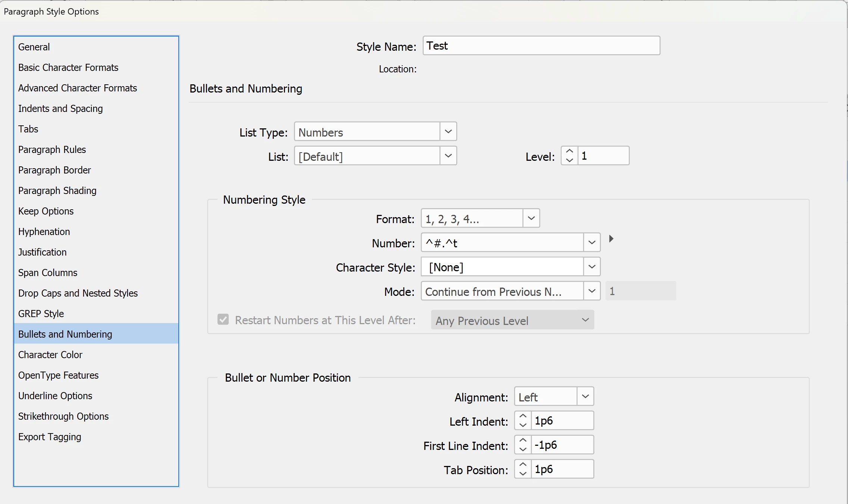Open the Number field dropdown arrow
Screen dimensions: 848x504
592,242
